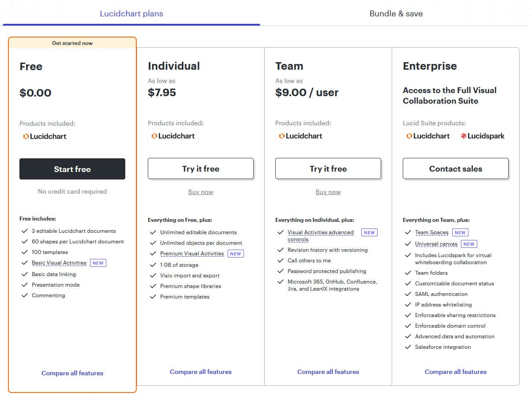Click 1 GB of storage text
The image size is (532, 400).
179,265
